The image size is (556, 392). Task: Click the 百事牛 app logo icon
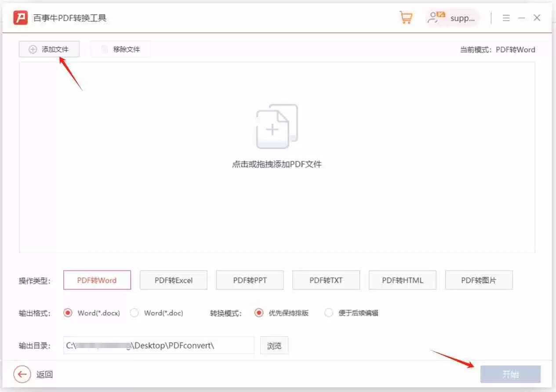[x=19, y=18]
